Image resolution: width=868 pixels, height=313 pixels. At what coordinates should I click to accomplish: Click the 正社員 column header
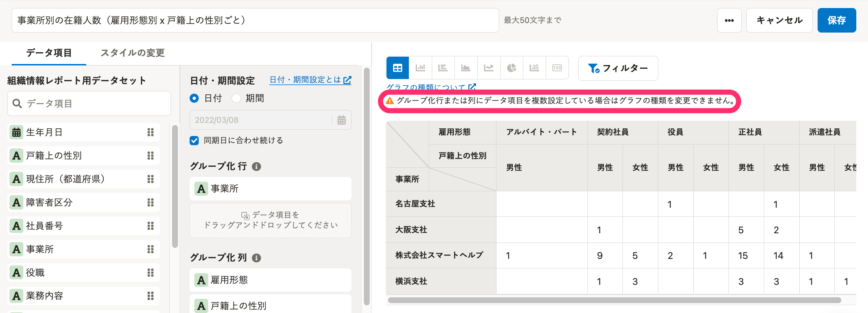[x=764, y=132]
